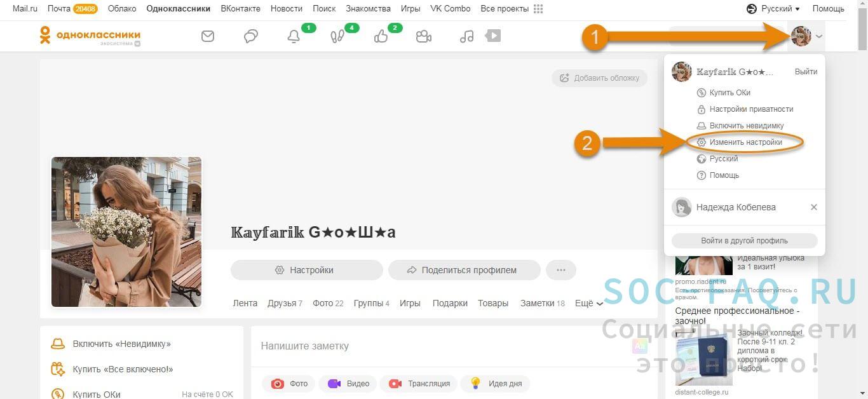This screenshot has height=399, width=868.
Task: Click the Odnoklassniki logo
Action: tap(90, 36)
